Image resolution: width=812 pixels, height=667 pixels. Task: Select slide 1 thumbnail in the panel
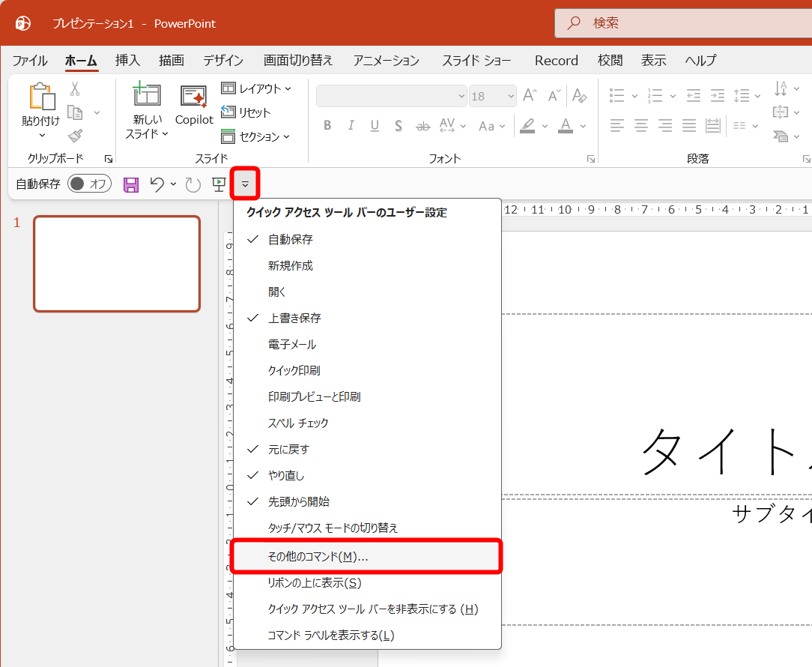pyautogui.click(x=116, y=264)
